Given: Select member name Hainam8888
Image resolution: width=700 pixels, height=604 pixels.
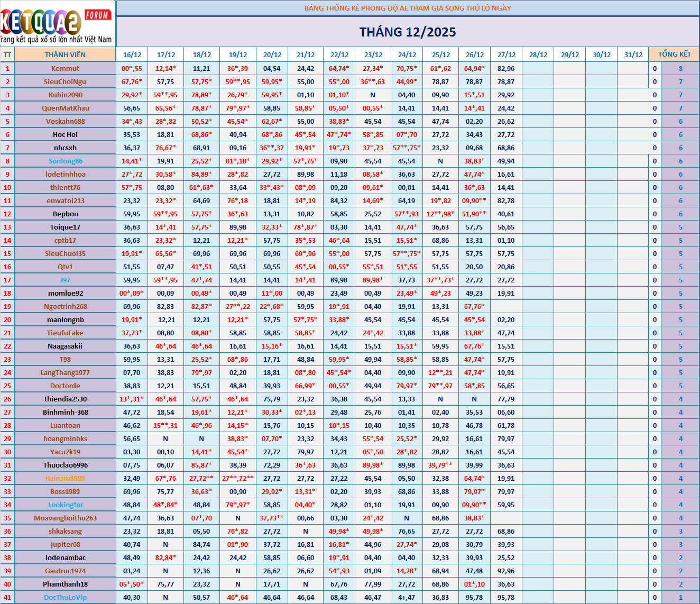Looking at the screenshot, I should point(65,478).
